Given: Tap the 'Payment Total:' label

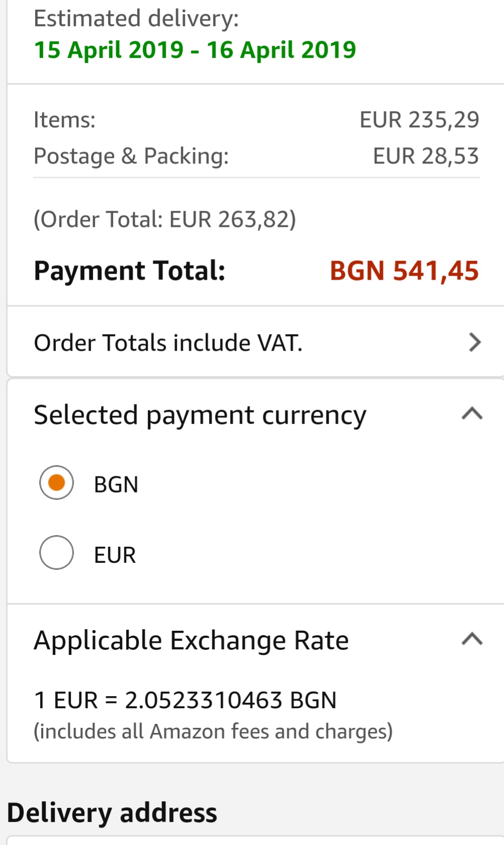Looking at the screenshot, I should 130,271.
